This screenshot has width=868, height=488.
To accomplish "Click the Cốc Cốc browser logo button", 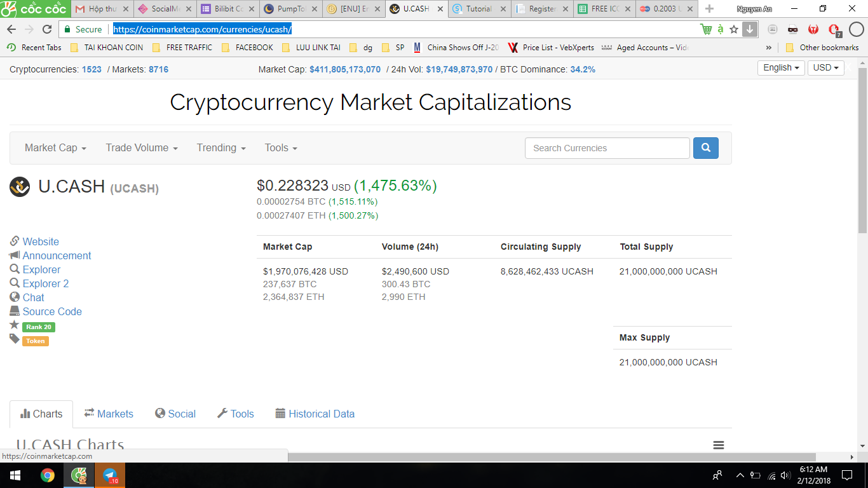I will click(x=34, y=9).
